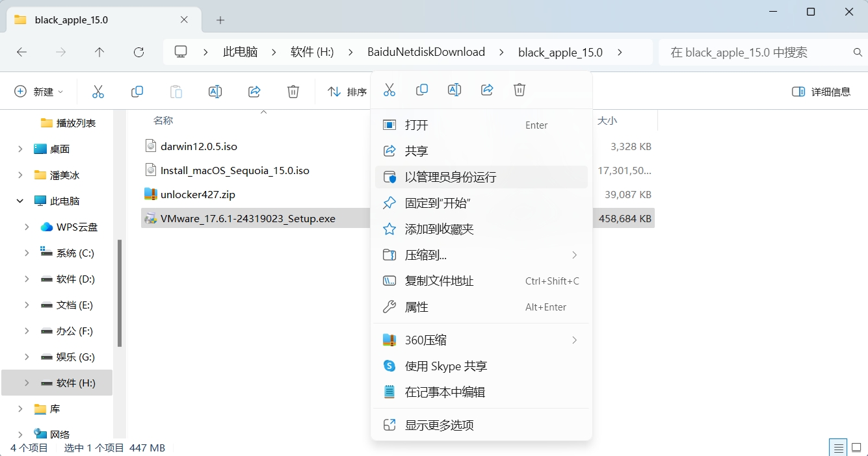Screen dimensions: 868x456
Task: Click the chevron after black_apple_15.0 in address bar
Action: [620, 52]
